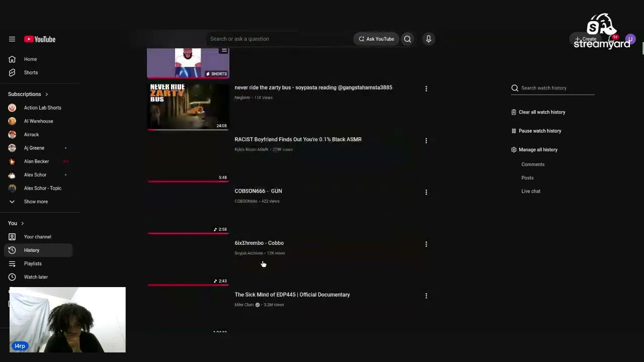The image size is (644, 362).
Task: Open options for COBSON666 - GUN
Action: coord(426,192)
